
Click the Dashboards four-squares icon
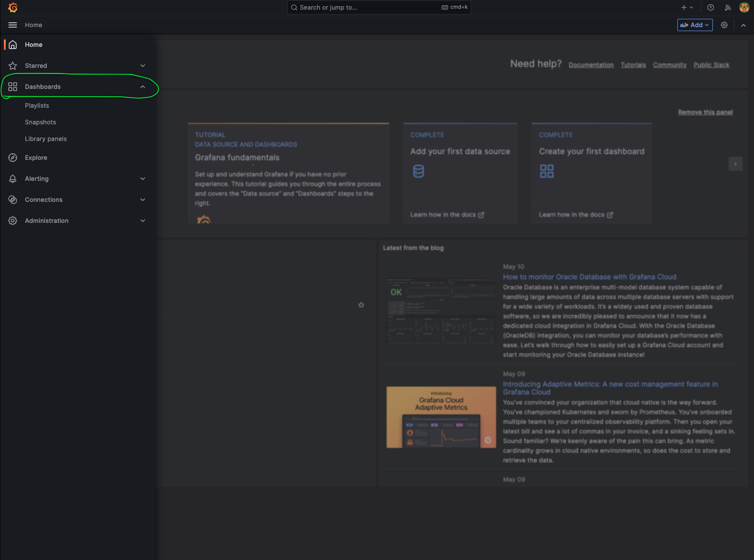click(13, 87)
